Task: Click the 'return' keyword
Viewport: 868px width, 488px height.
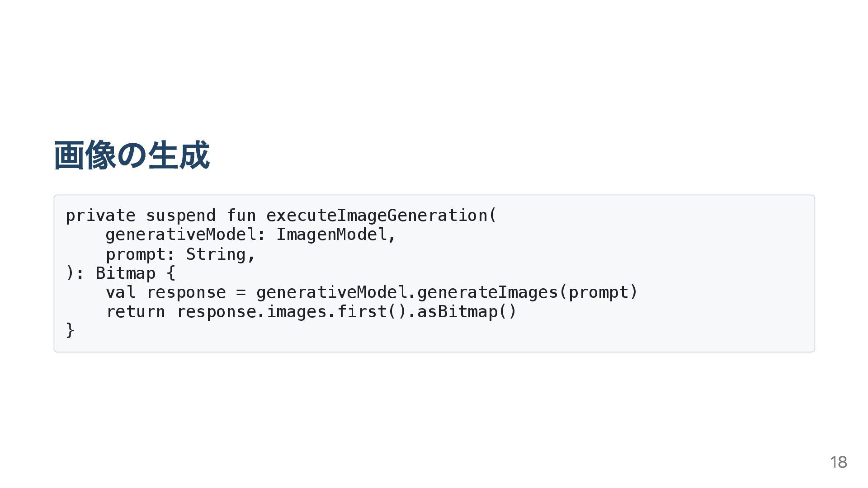Action: pos(135,312)
